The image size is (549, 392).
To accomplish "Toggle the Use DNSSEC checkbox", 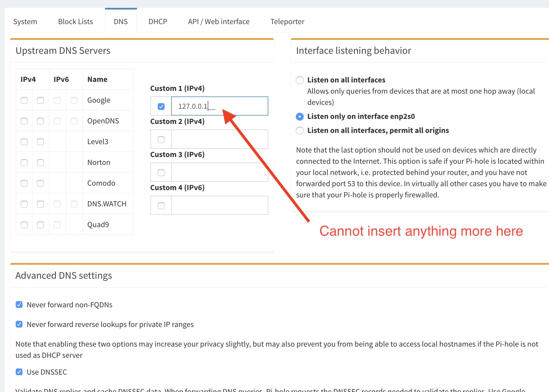I will click(19, 372).
